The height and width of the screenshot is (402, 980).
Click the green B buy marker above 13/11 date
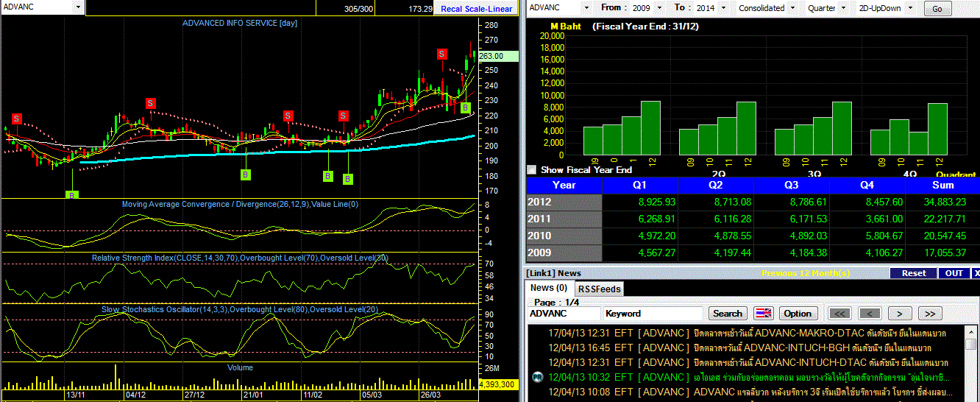pos(71,195)
